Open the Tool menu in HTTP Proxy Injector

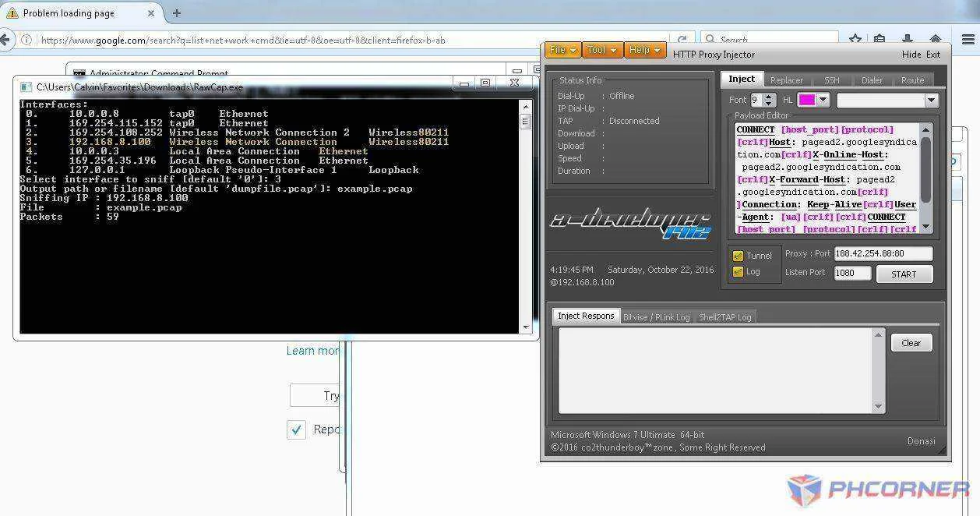click(x=601, y=50)
